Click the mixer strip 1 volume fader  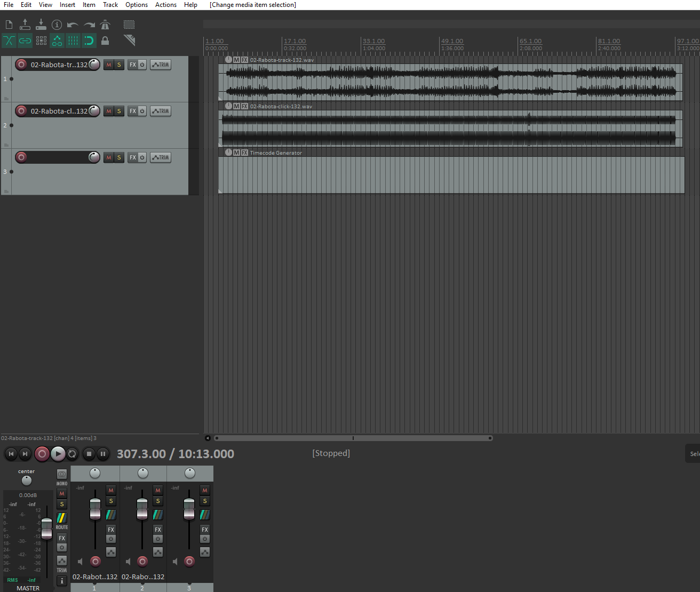(95, 509)
